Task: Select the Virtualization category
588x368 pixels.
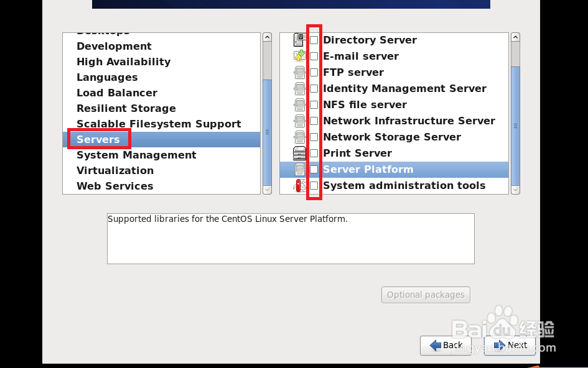Action: [115, 170]
